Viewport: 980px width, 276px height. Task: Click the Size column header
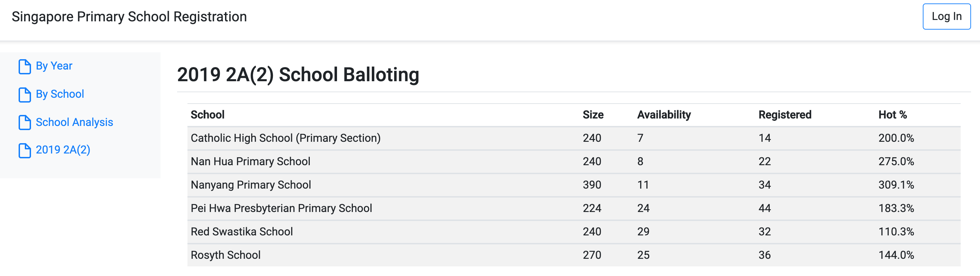[x=593, y=115]
